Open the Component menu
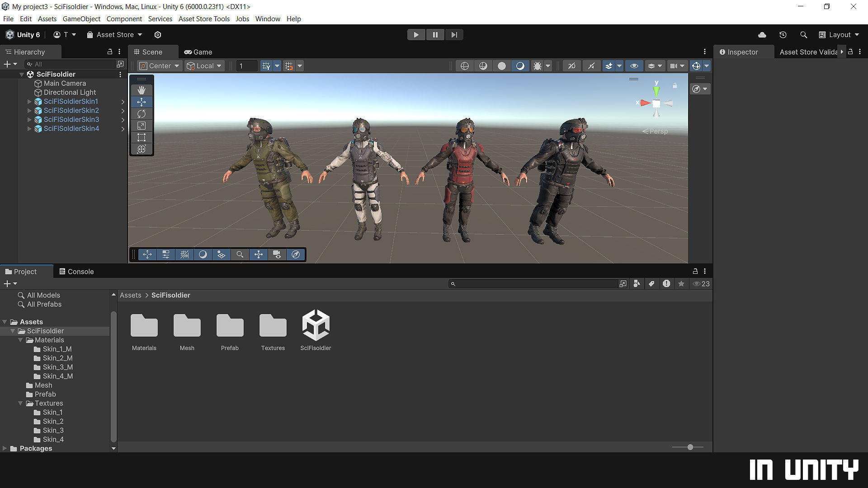Screen dimensions: 868x488 124,19
